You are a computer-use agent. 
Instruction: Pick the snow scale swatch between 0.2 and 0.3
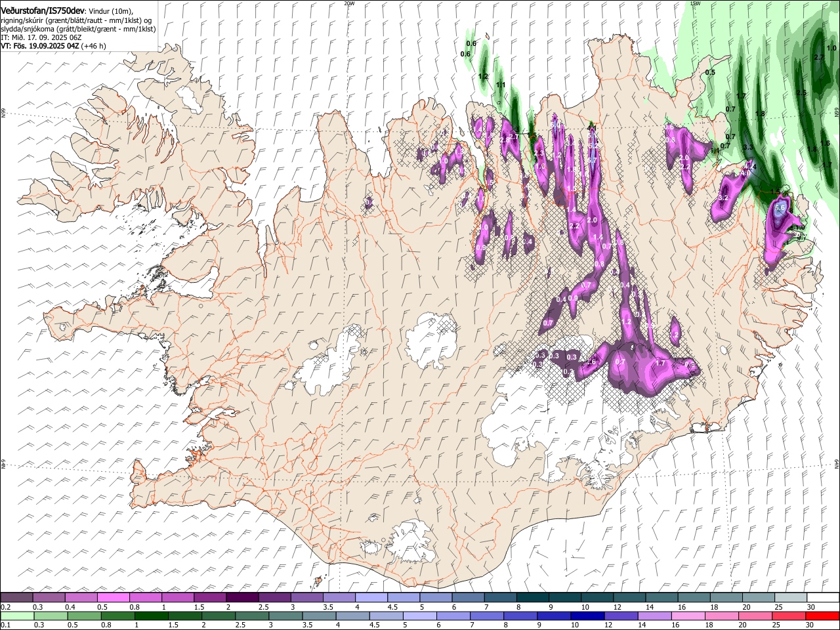point(16,597)
